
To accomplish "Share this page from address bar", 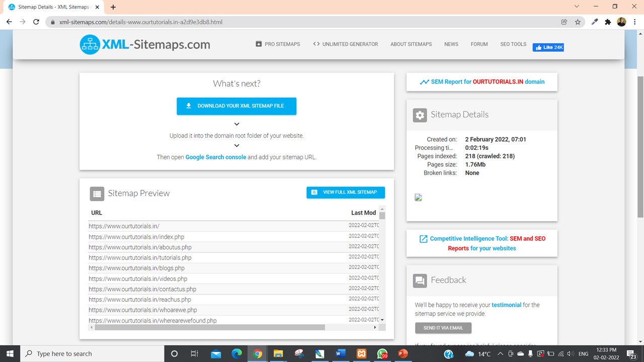I will pos(564,22).
